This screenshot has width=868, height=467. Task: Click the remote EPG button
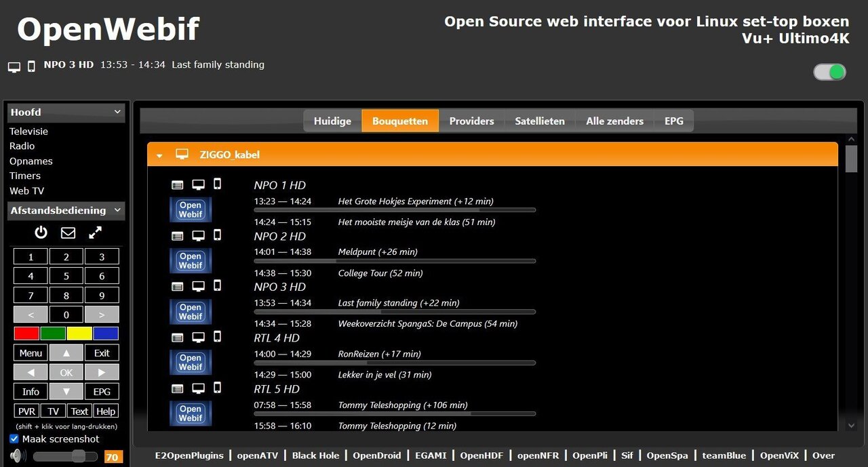[102, 392]
